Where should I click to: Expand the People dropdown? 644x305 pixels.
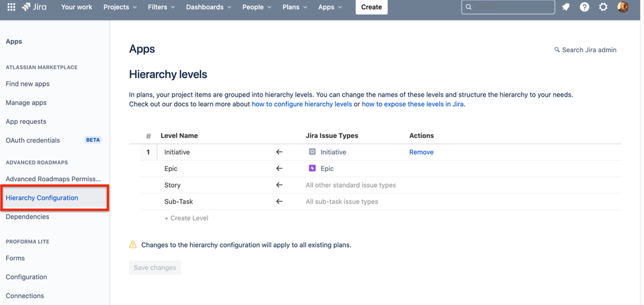(257, 7)
